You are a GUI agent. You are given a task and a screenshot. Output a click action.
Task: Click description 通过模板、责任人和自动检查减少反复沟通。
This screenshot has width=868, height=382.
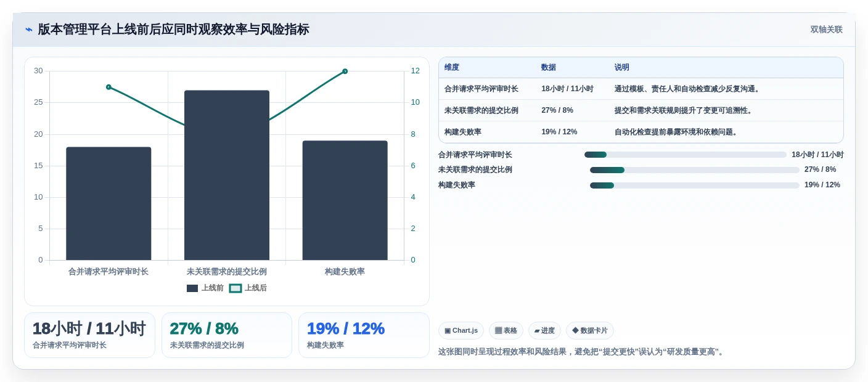689,89
